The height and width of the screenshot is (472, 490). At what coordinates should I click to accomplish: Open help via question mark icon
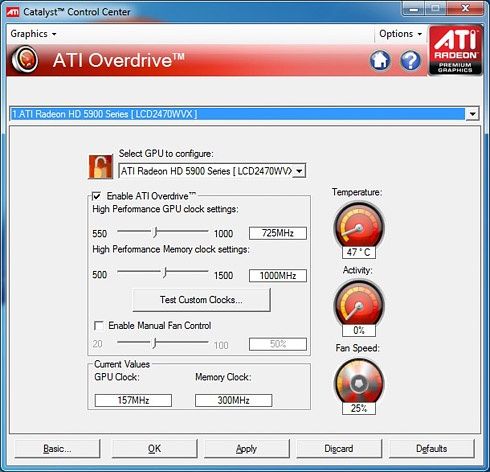pos(410,60)
